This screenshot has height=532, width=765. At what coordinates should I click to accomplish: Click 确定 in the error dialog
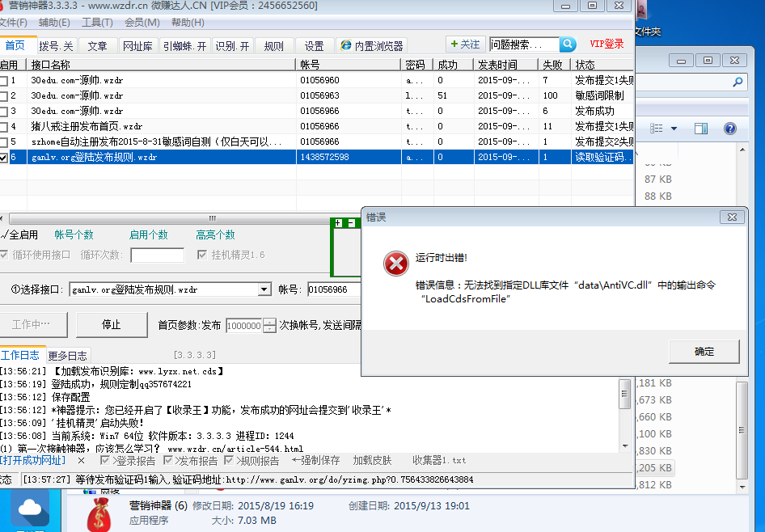point(704,351)
